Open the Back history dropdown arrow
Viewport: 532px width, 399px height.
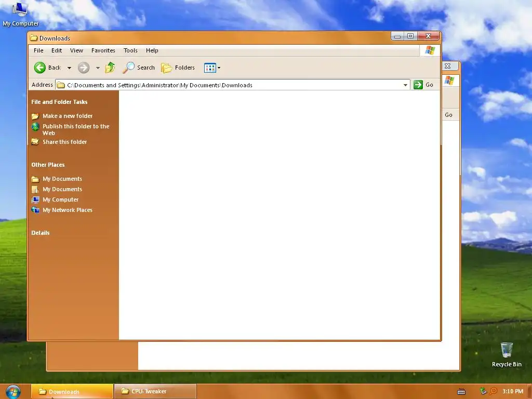[69, 68]
